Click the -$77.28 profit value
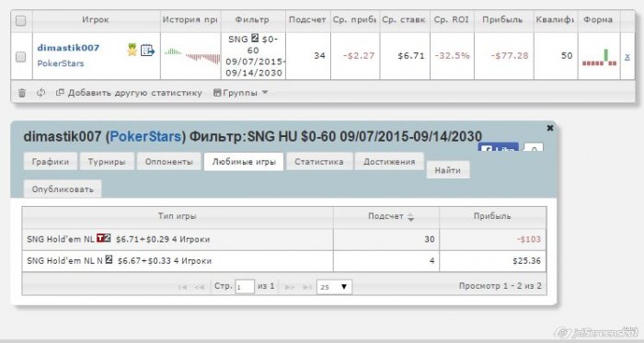Screen dimensions: 644x343 click(x=510, y=56)
